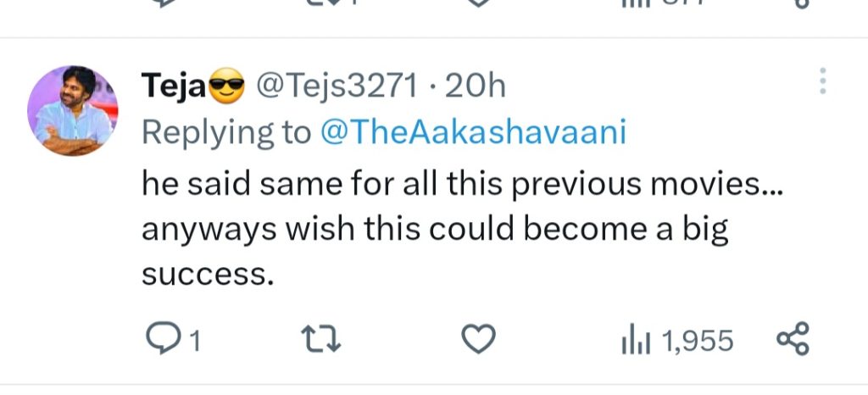The image size is (868, 395).
Task: Like the tweet above via cut-off heart
Action: (x=478, y=3)
